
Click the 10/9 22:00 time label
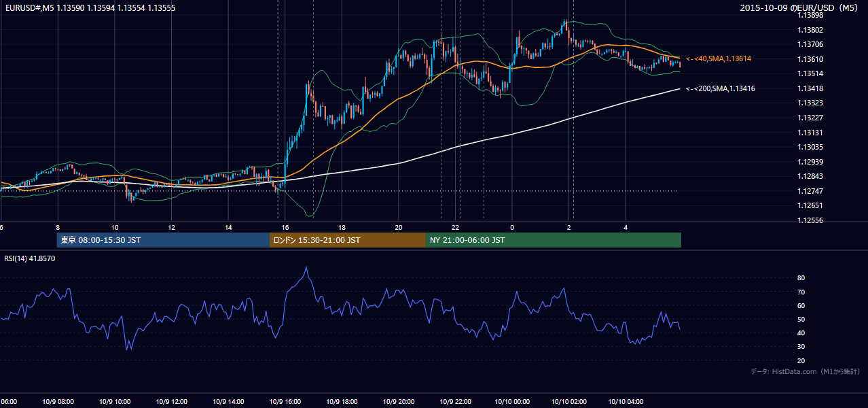point(456,402)
